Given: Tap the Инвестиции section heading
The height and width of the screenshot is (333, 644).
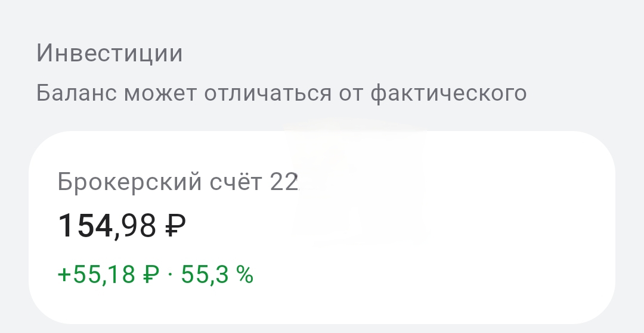Looking at the screenshot, I should click(110, 54).
